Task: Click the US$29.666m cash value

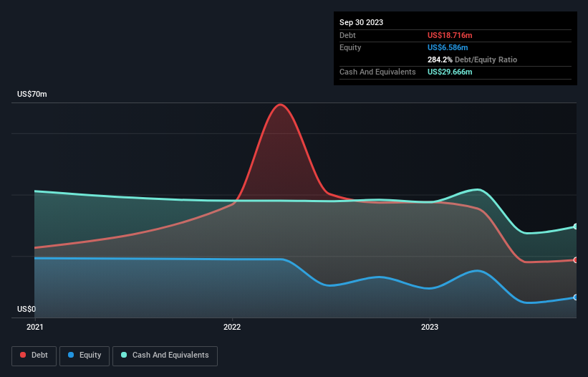Action: tap(450, 72)
